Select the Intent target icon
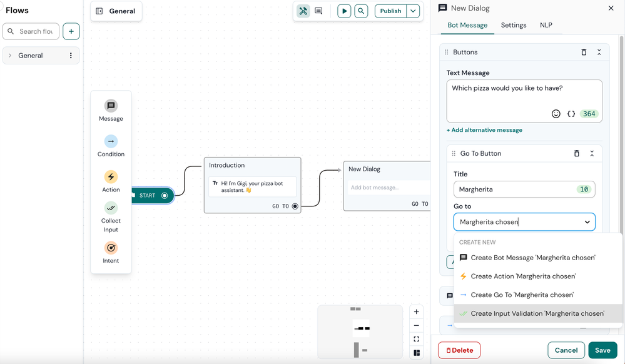The width and height of the screenshot is (625, 364). pos(111,248)
